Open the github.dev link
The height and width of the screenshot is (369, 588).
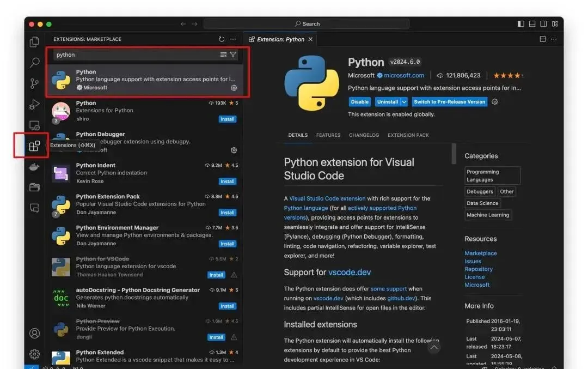[401, 298]
